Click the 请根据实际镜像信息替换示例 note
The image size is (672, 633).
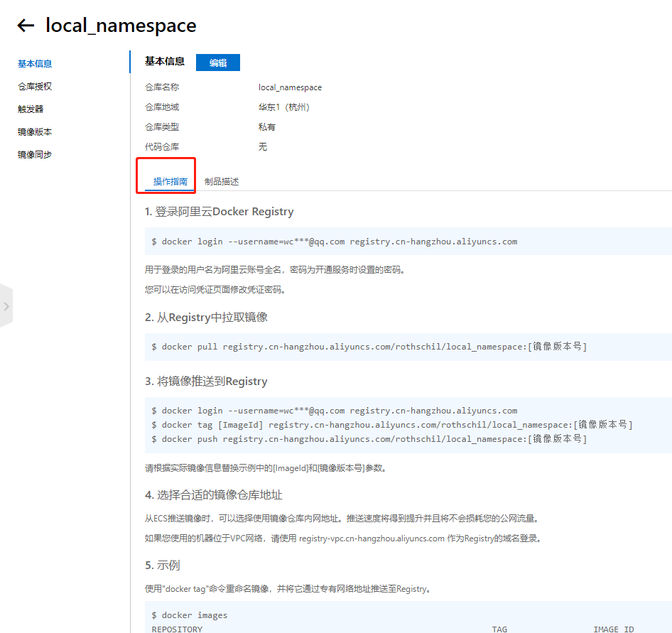[266, 468]
